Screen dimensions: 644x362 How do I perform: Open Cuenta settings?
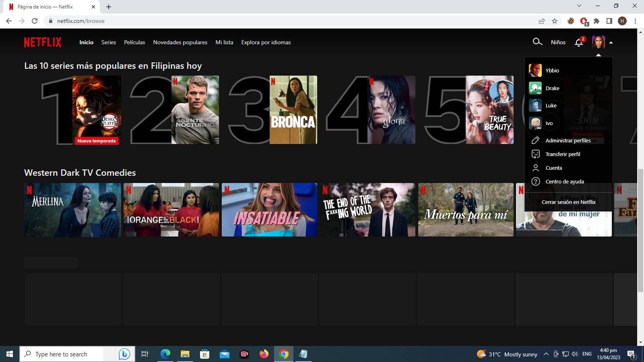[553, 168]
